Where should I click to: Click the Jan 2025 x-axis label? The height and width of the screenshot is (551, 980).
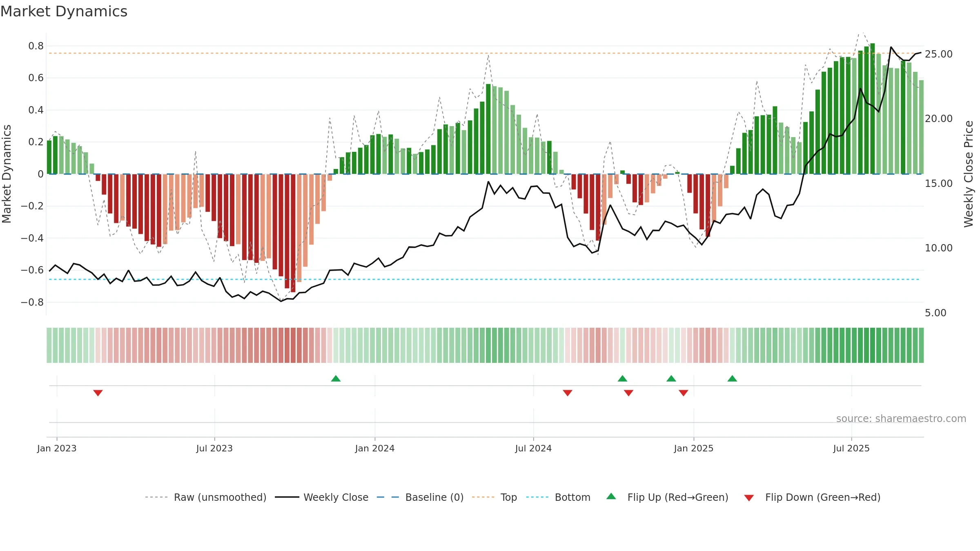pyautogui.click(x=694, y=448)
